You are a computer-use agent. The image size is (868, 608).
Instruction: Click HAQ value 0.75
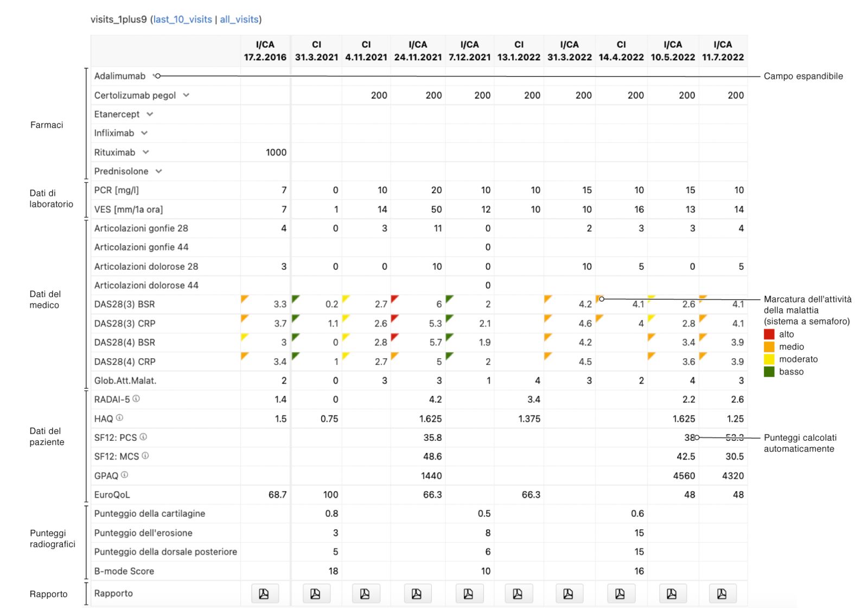tap(329, 419)
